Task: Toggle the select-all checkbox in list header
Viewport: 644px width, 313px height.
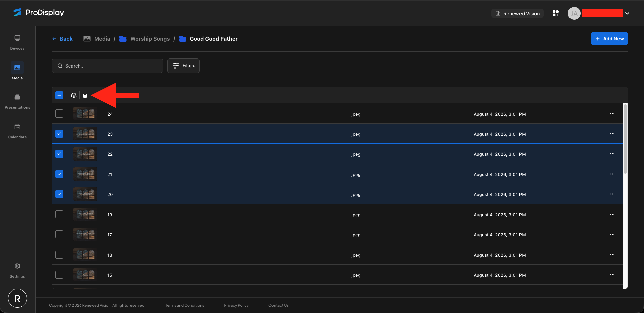Action: click(59, 95)
